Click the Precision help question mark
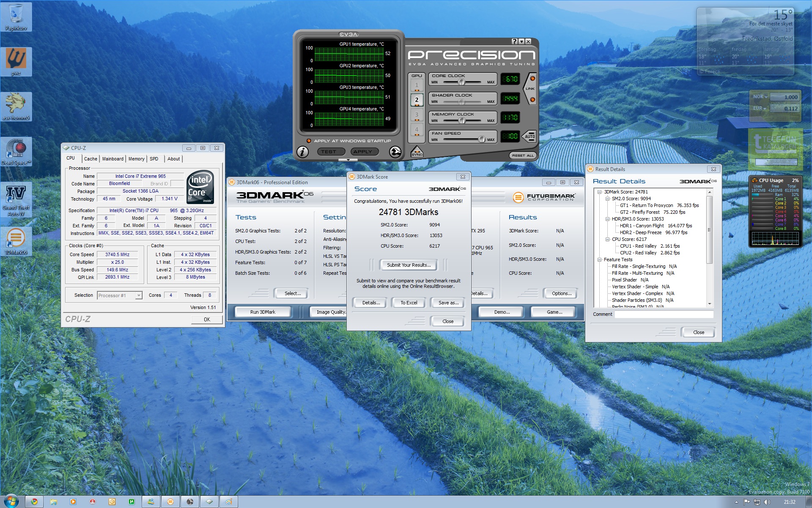The height and width of the screenshot is (508, 812). (x=514, y=41)
